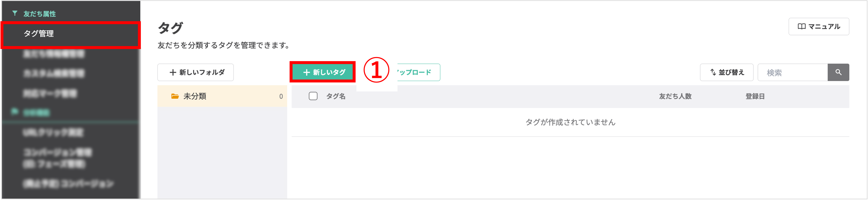The image size is (868, 200).
Task: Tick the select-all checkbox beside タグ名
Action: pyautogui.click(x=313, y=96)
